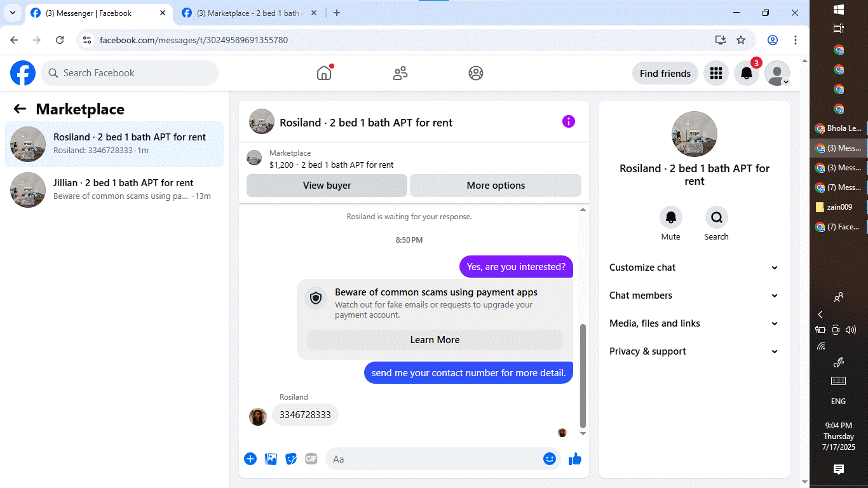Open the Windows Start menu
The image size is (868, 488).
pyautogui.click(x=838, y=10)
